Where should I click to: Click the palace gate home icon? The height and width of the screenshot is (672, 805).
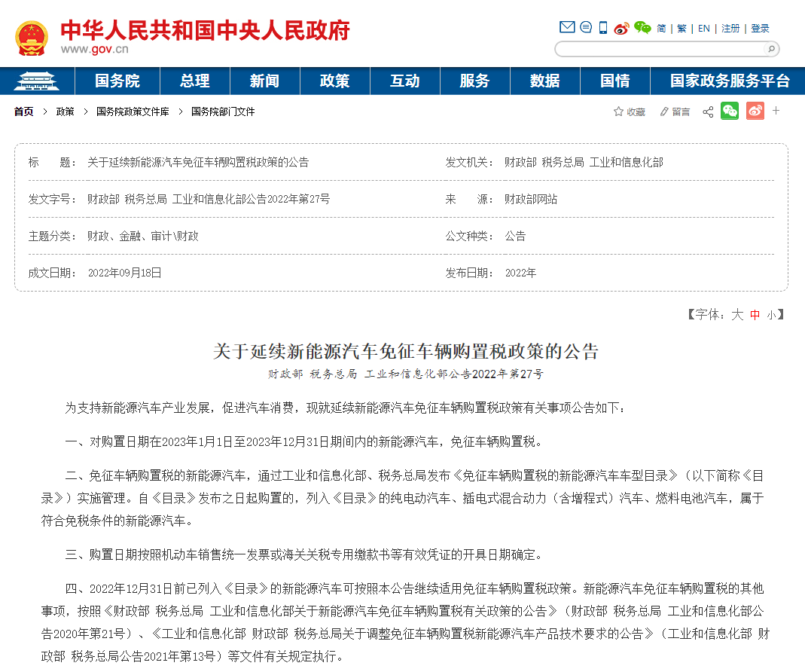tap(36, 81)
